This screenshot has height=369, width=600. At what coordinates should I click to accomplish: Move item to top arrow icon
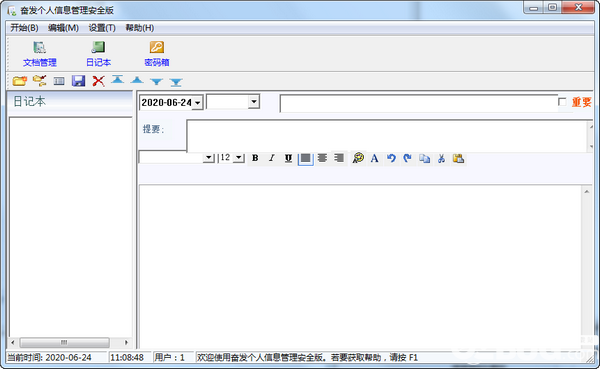(x=117, y=80)
